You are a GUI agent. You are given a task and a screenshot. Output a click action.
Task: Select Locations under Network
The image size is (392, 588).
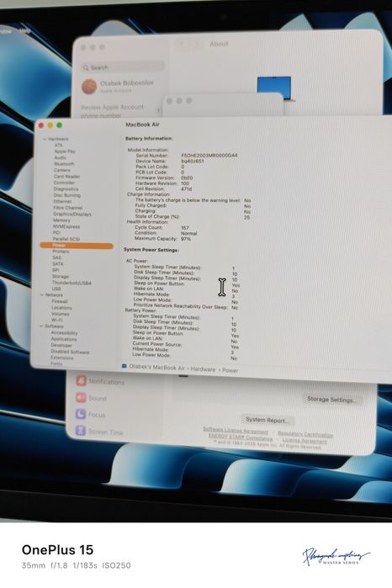[61, 308]
